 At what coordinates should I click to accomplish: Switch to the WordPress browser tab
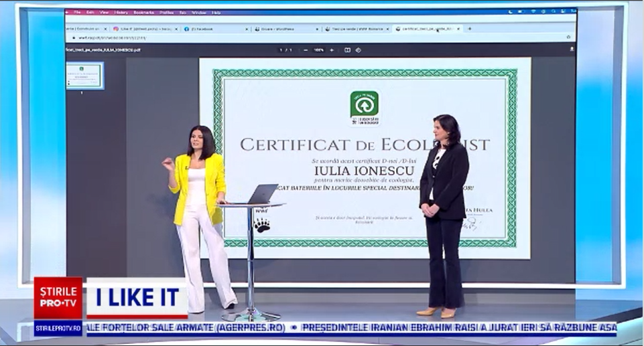pyautogui.click(x=287, y=29)
